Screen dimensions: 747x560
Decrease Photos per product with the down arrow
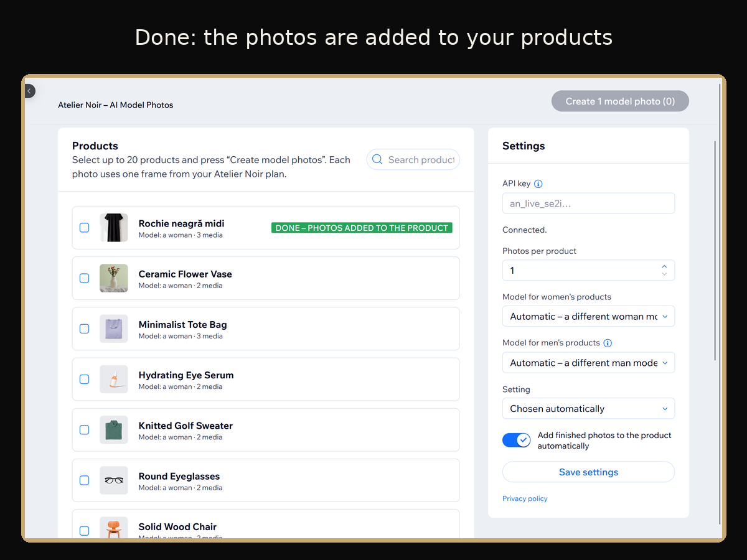coord(664,274)
